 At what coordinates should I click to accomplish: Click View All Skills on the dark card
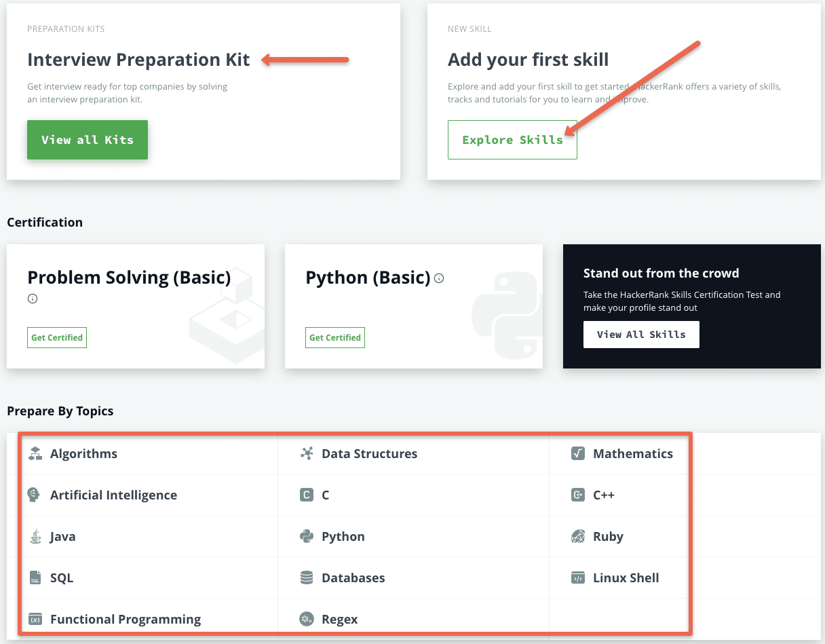[640, 334]
